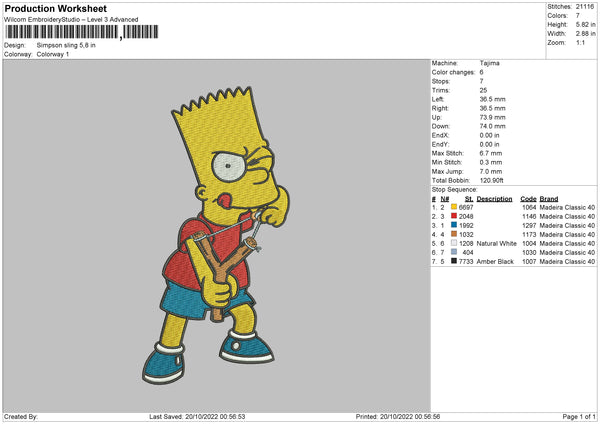Click the red thread swatch 1146

454,216
